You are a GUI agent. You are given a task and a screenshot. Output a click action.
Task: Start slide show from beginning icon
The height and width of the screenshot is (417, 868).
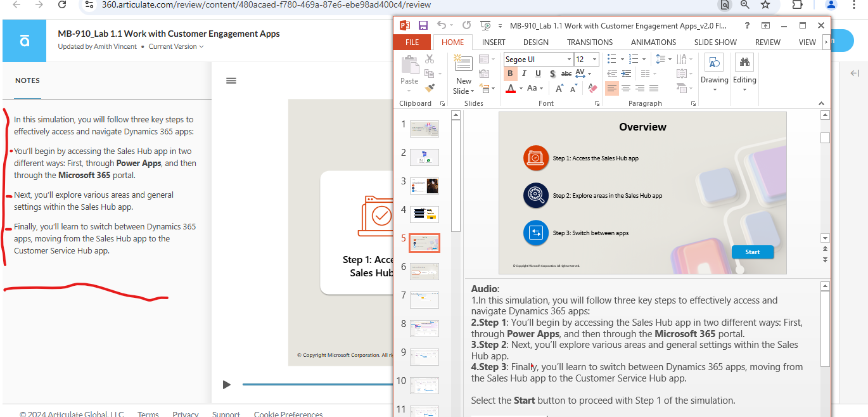point(486,25)
